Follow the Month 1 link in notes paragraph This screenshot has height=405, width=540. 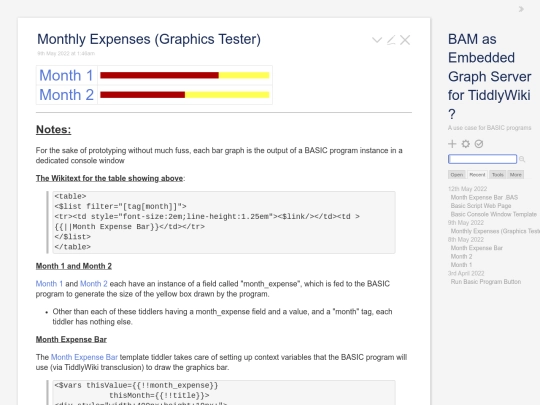(x=49, y=284)
